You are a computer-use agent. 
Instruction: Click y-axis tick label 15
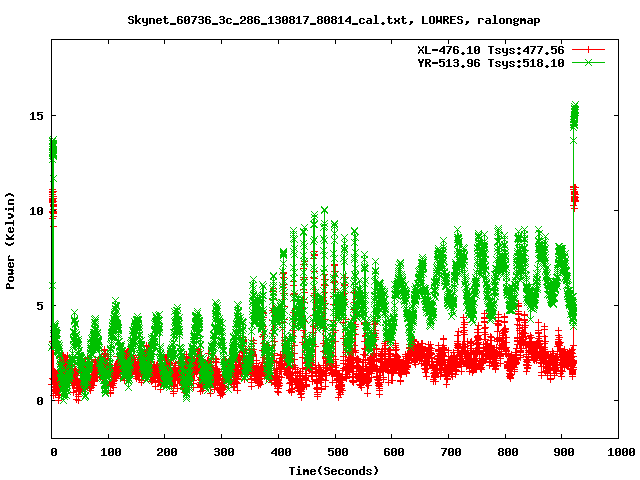pos(36,116)
